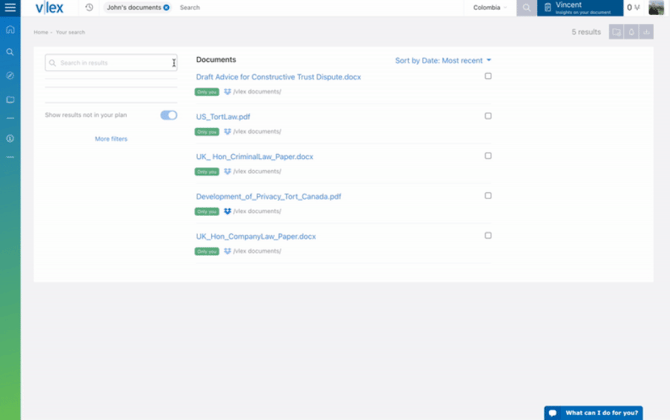670x420 pixels.
Task: Click the More filters link
Action: pyautogui.click(x=111, y=139)
